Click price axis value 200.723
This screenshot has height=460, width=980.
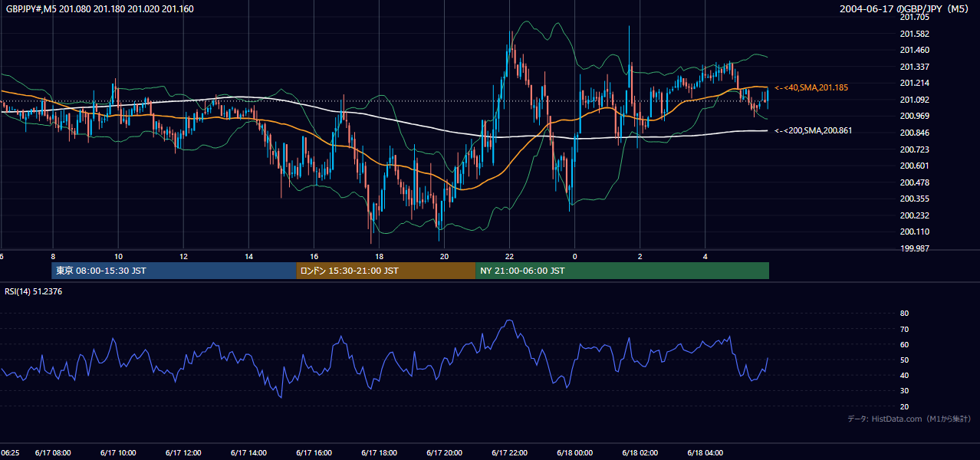coord(914,149)
